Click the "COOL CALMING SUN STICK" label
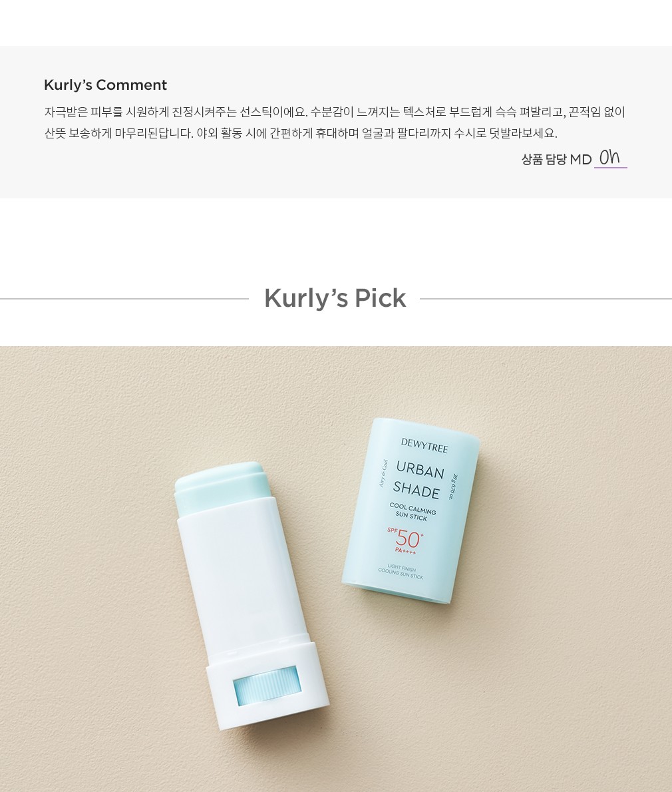The height and width of the screenshot is (792, 672). coord(412,511)
